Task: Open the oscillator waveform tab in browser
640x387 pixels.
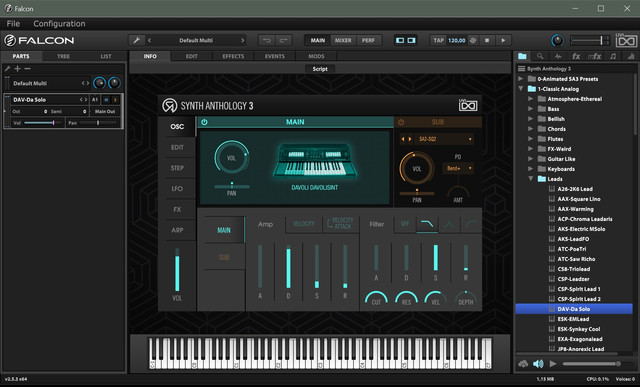Action: pyautogui.click(x=558, y=56)
